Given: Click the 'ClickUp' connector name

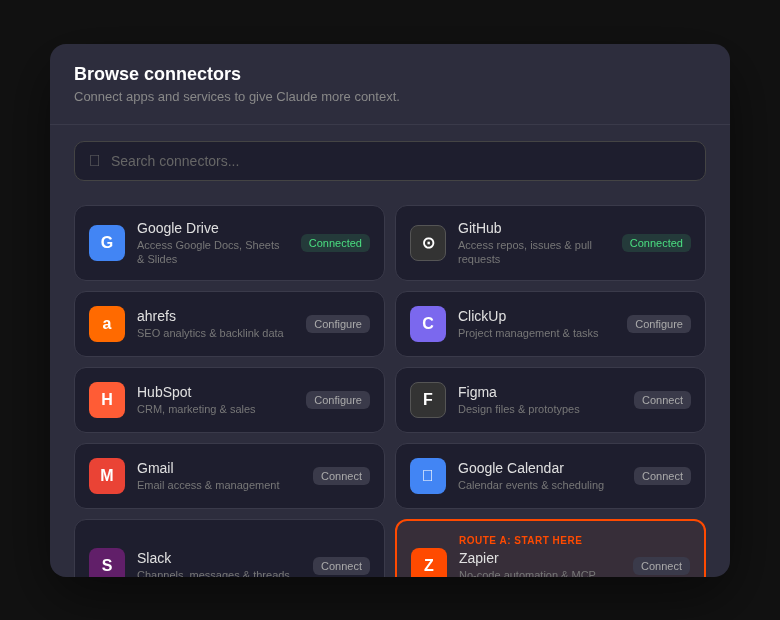Looking at the screenshot, I should click(x=482, y=316).
